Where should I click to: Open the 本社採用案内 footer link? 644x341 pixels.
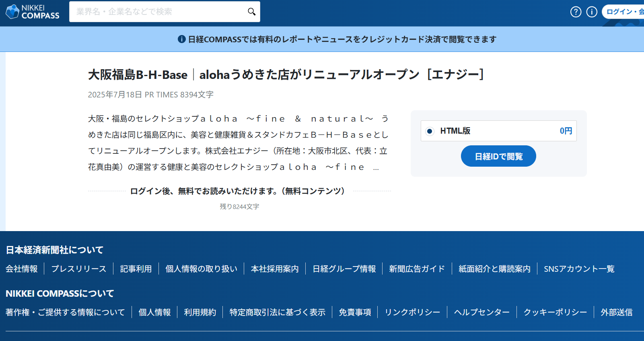click(x=275, y=269)
